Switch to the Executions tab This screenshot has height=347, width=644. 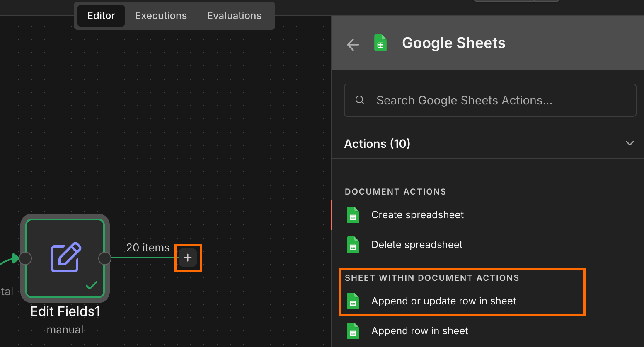pos(160,15)
